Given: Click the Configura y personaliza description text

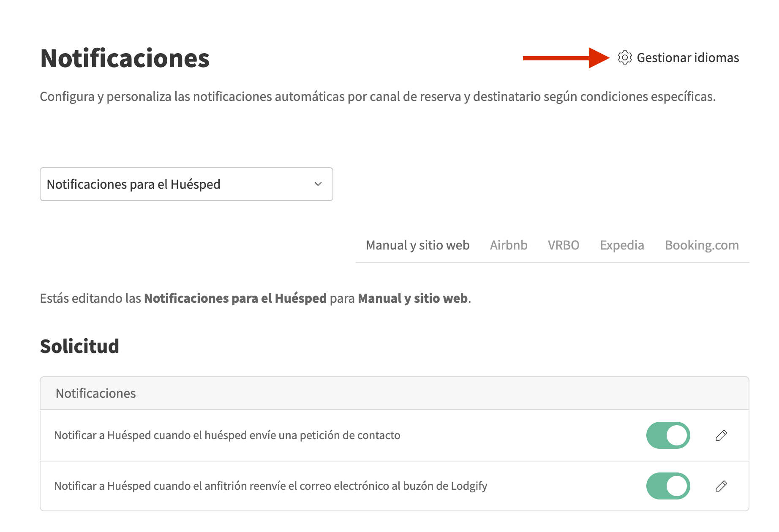Looking at the screenshot, I should [x=377, y=97].
